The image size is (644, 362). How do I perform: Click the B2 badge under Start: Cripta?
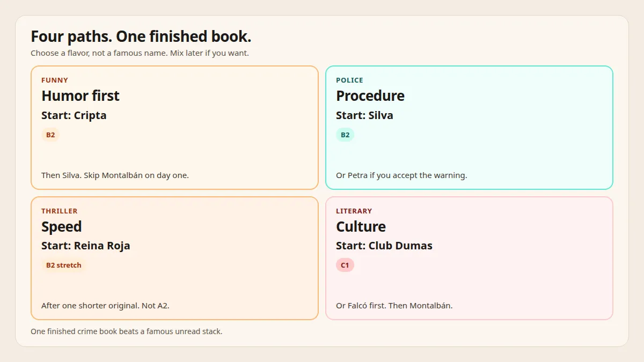[50, 135]
